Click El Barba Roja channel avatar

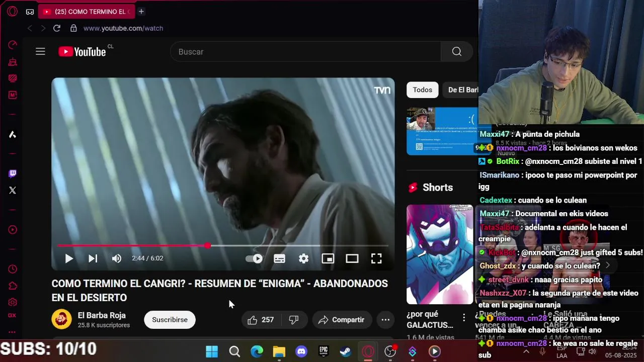point(61,319)
